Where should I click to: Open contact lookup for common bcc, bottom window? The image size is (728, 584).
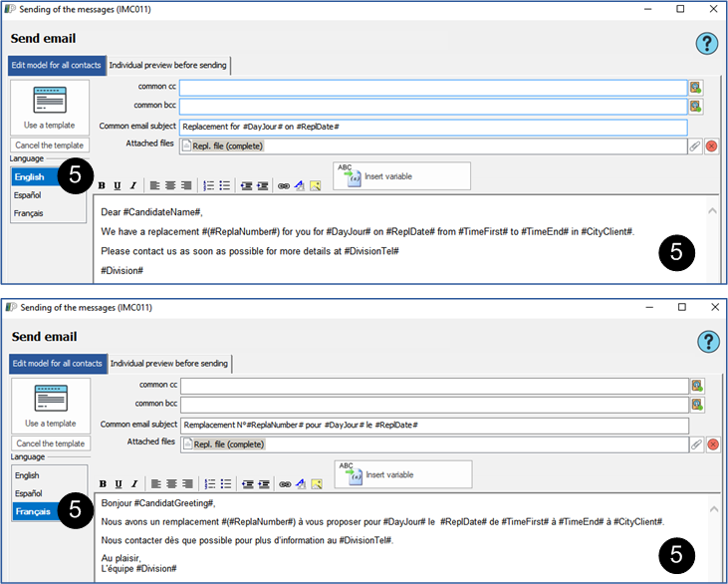697,405
